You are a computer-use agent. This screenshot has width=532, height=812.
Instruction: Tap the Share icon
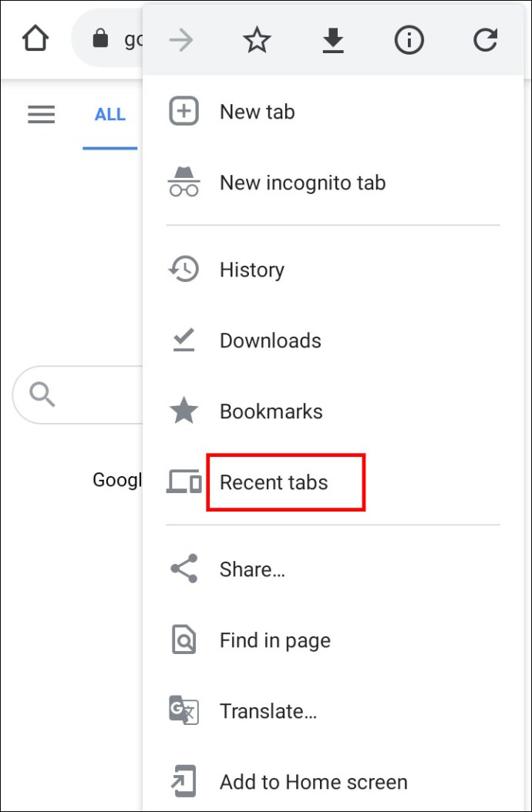tap(184, 569)
